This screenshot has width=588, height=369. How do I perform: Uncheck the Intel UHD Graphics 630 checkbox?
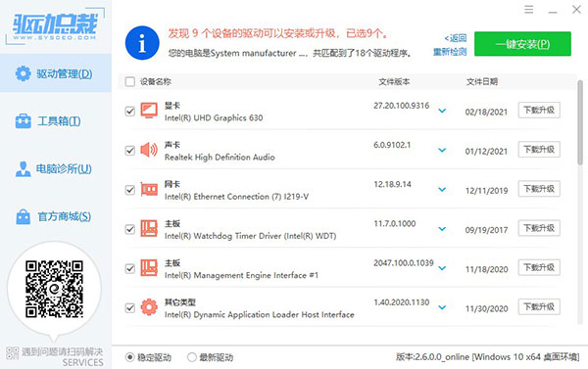point(129,112)
